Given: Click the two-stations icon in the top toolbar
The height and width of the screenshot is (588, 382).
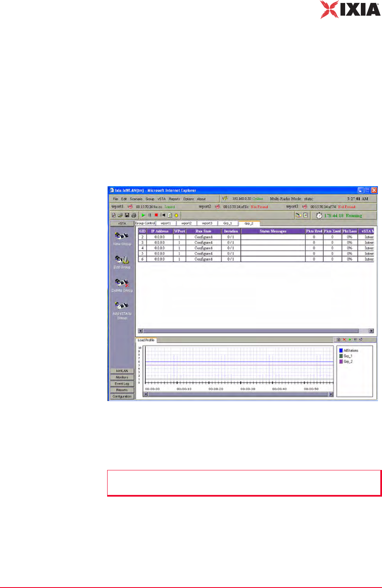Looking at the screenshot, I should (299, 215).
